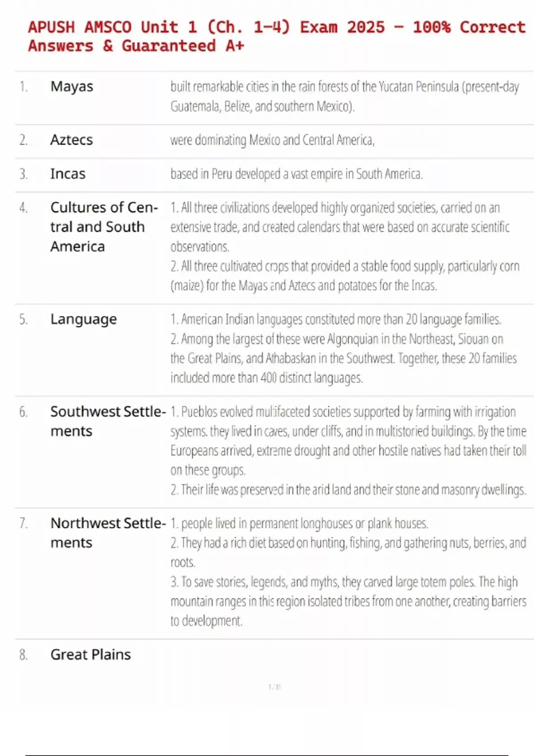Click the Mayas definition about Yucatan Peninsula
The height and width of the screenshot is (756, 534).
(344, 96)
